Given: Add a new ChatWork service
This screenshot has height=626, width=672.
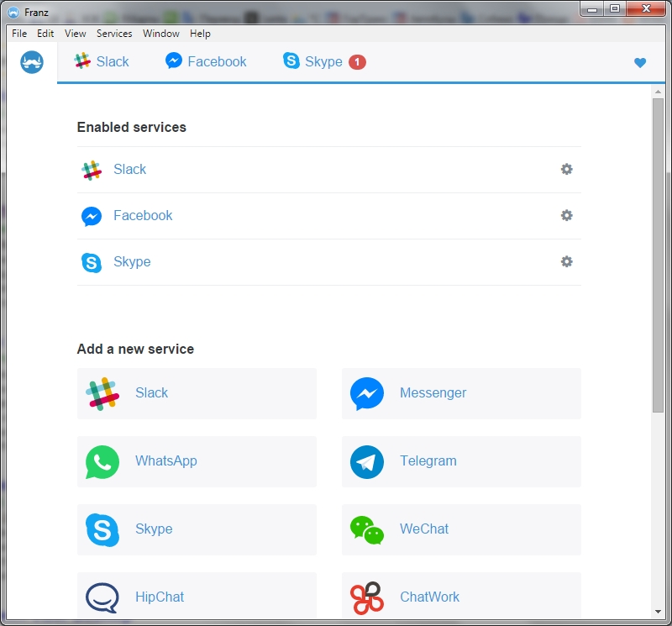Looking at the screenshot, I should click(x=461, y=596).
